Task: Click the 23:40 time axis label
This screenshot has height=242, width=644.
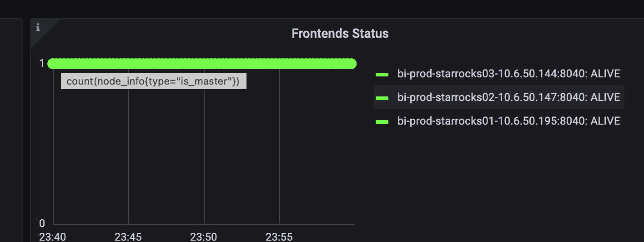Action: 53,237
